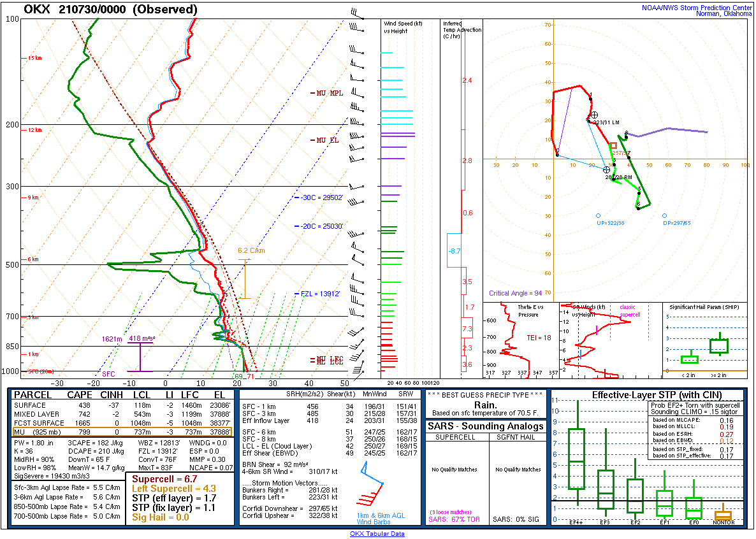Click the MMP = 0.30 value
756x539 pixels.
207,459
